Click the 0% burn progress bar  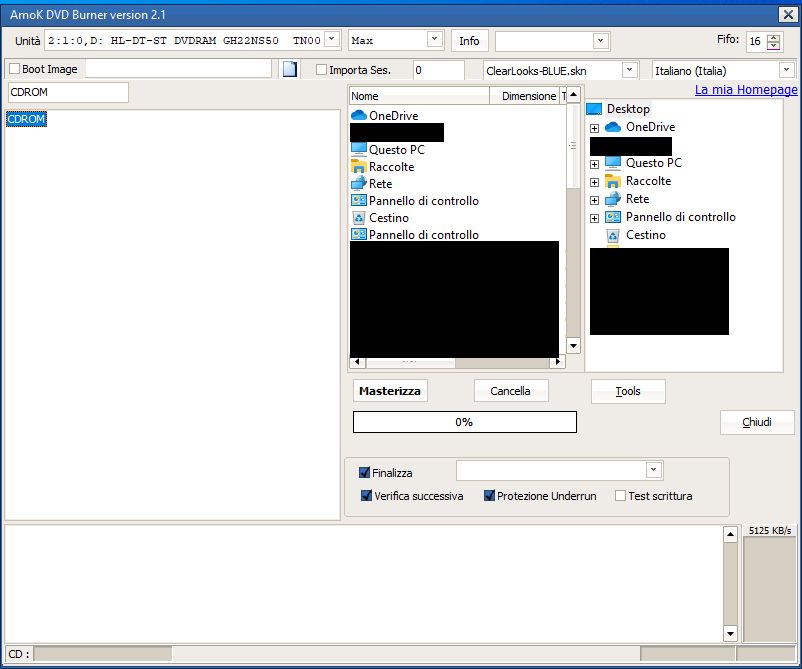click(x=464, y=422)
